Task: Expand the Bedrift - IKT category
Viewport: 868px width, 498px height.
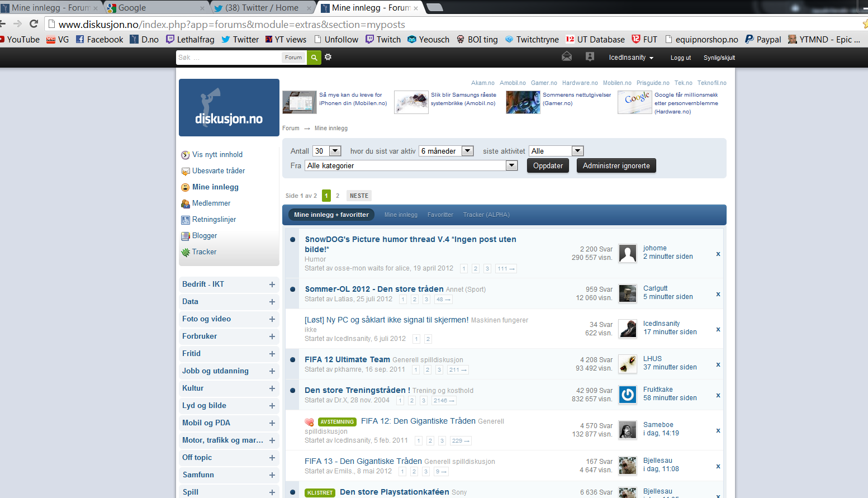Action: coord(272,284)
